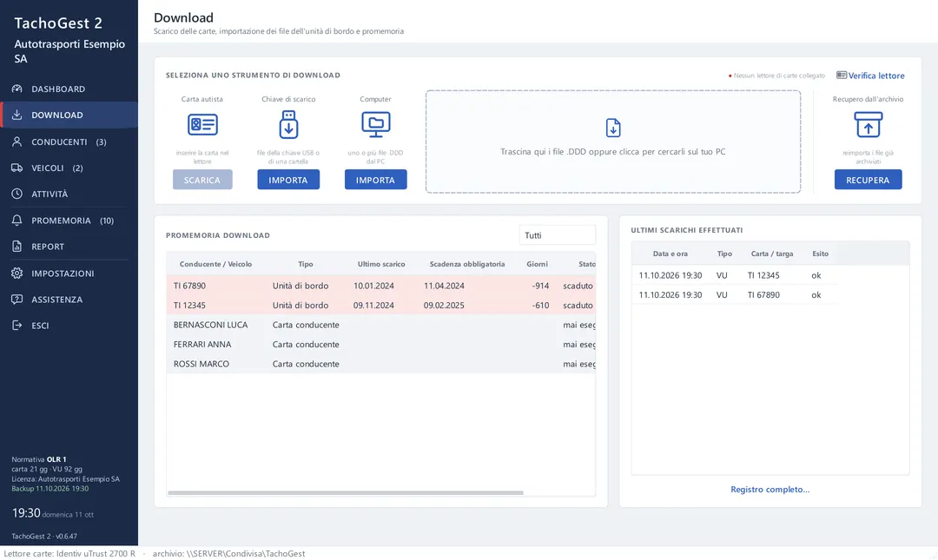Click the Carta autista card icon
The image size is (938, 560).
click(x=202, y=124)
